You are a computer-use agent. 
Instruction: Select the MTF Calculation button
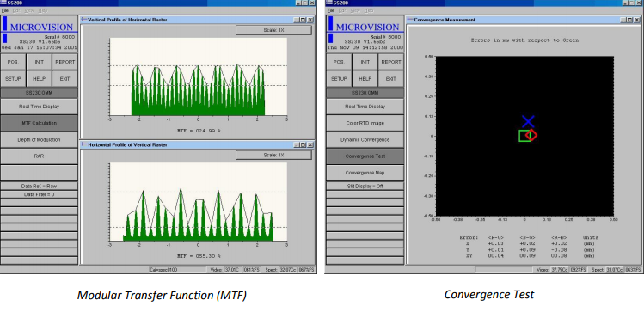[x=39, y=123]
